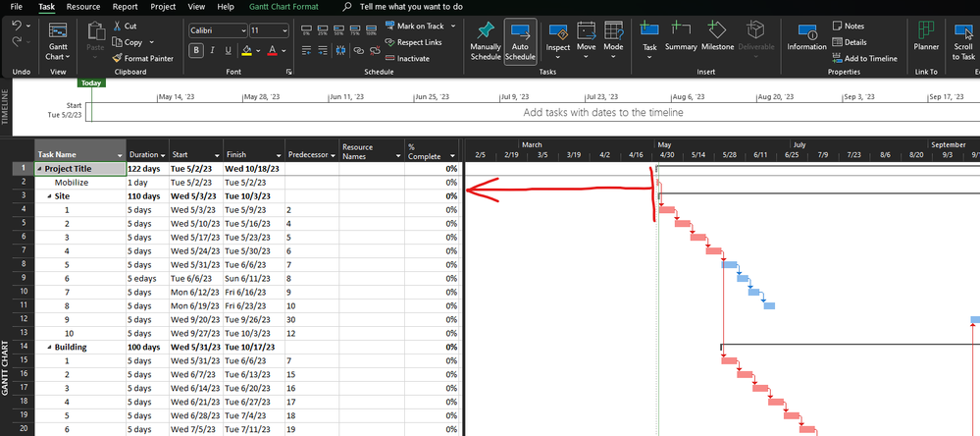Screen dimensions: 980x436
Task: Open the Duration column filter dropdown
Action: [x=163, y=155]
